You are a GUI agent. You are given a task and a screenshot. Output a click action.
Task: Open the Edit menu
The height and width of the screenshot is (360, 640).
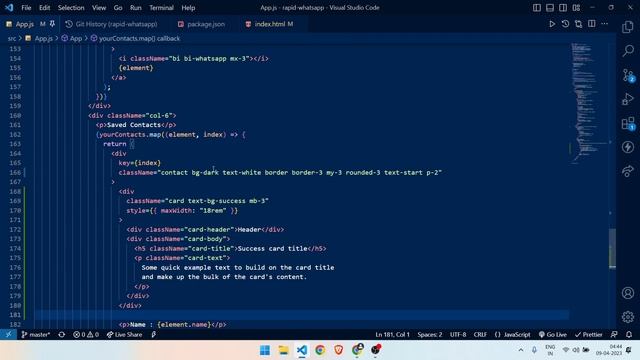pyautogui.click(x=44, y=8)
